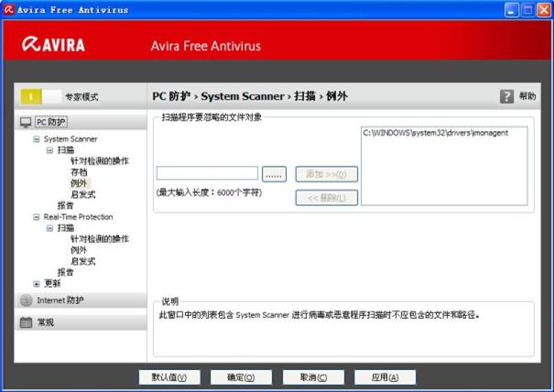Minimize the Avira Free Antivirus window
The width and height of the screenshot is (554, 392).
pos(511,10)
